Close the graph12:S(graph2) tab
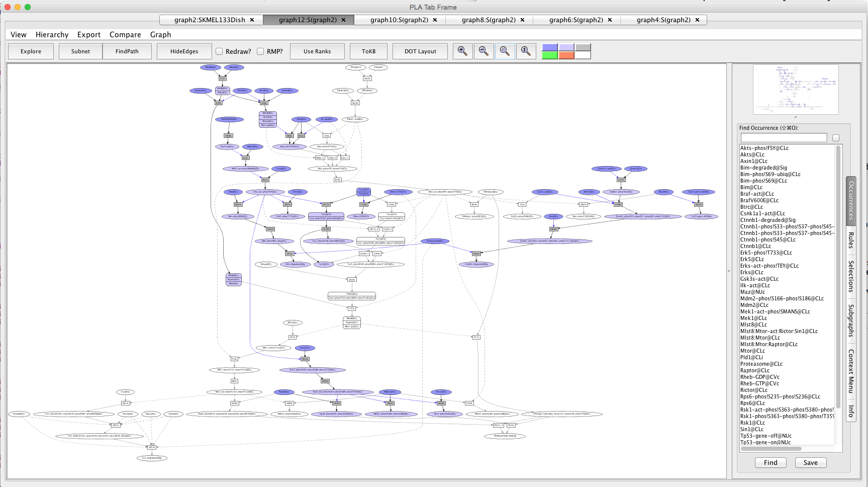868x487 pixels. [x=344, y=20]
